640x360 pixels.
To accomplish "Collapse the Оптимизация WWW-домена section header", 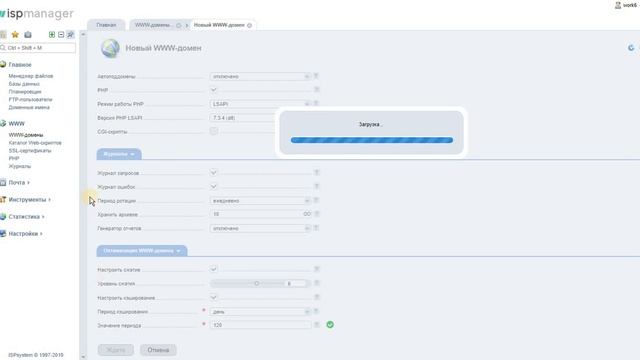I will (142, 251).
